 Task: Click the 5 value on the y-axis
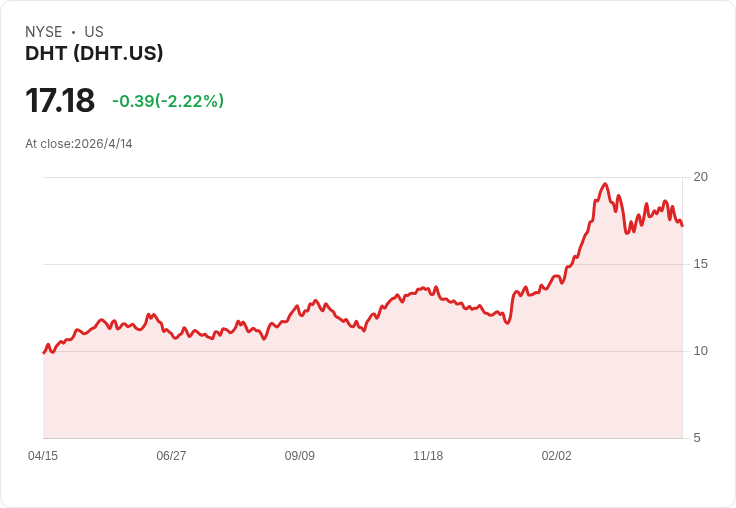pos(697,438)
